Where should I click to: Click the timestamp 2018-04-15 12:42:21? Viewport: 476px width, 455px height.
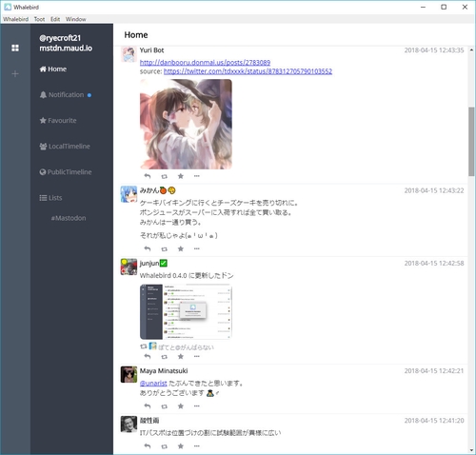tap(434, 370)
